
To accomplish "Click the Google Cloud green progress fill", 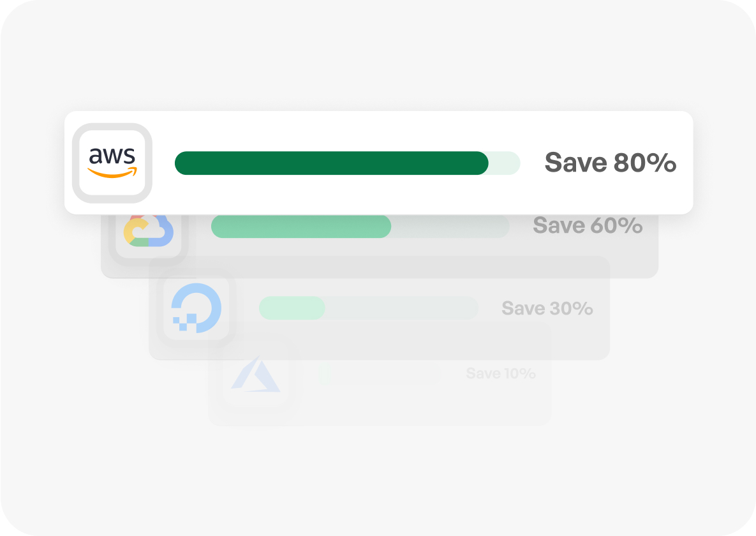I will pos(300,227).
